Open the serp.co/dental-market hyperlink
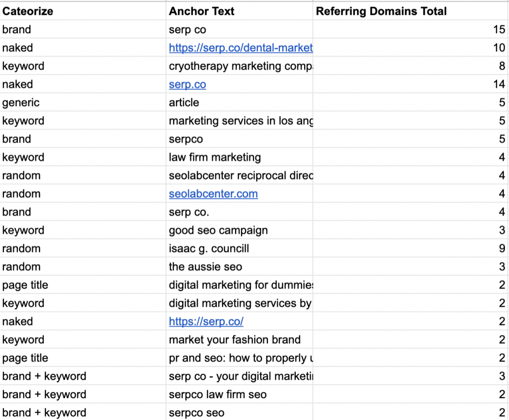Viewport: 509px width, 420px height. click(241, 48)
